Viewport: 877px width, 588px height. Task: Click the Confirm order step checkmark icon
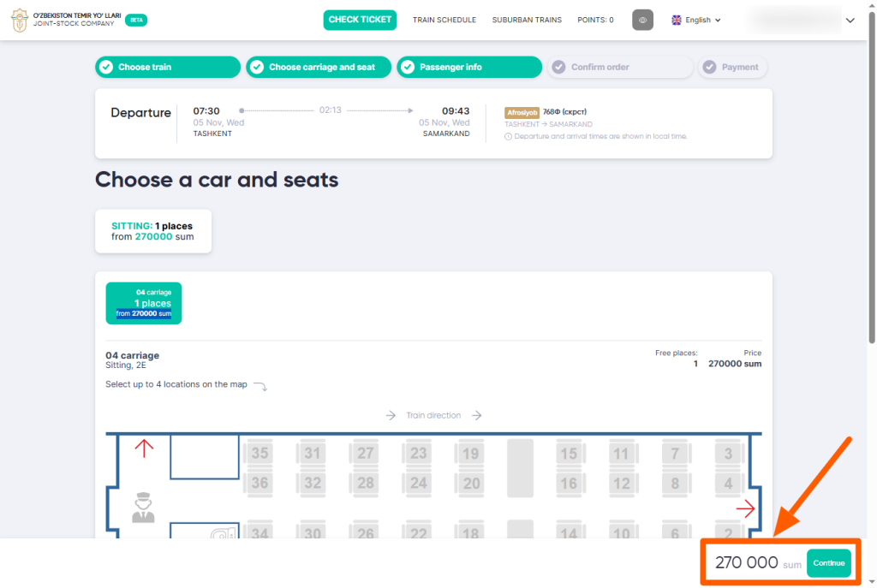tap(558, 67)
